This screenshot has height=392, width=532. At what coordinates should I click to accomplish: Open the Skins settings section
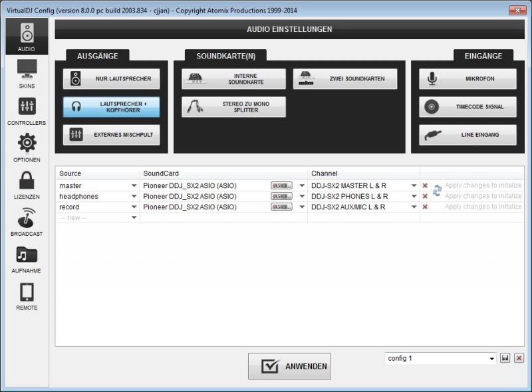coord(27,74)
